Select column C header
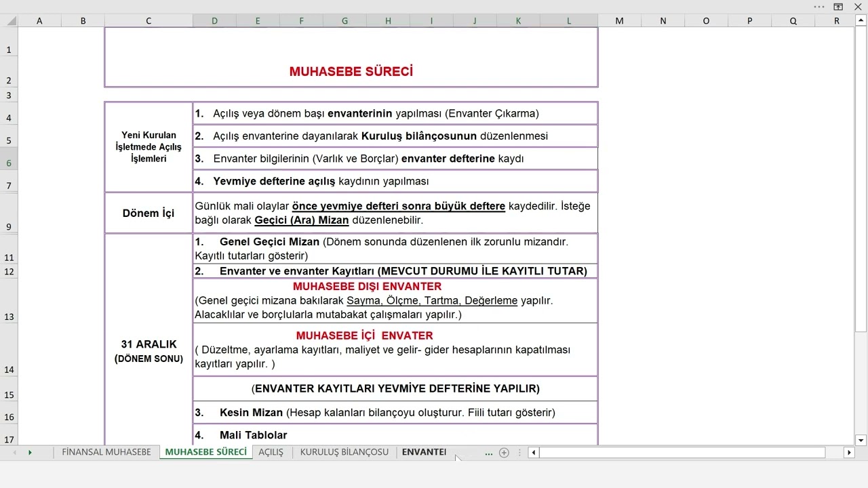Viewport: 868px width, 488px height. 149,21
